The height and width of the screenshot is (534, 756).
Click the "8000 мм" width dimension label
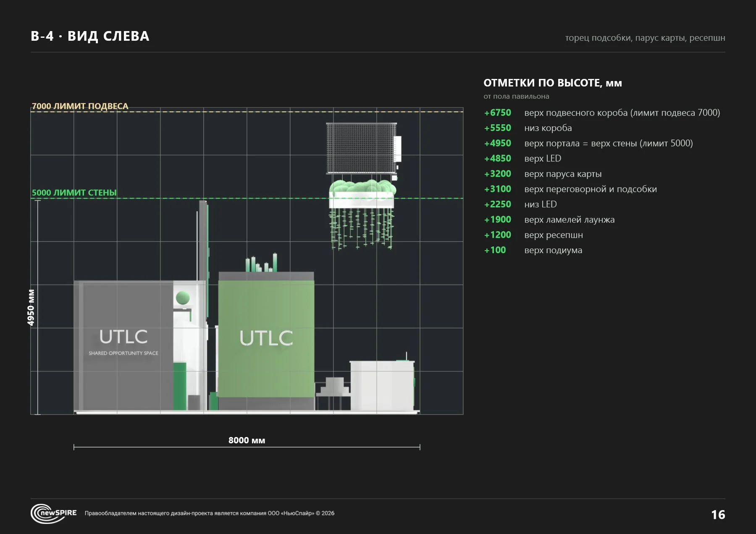pos(247,440)
